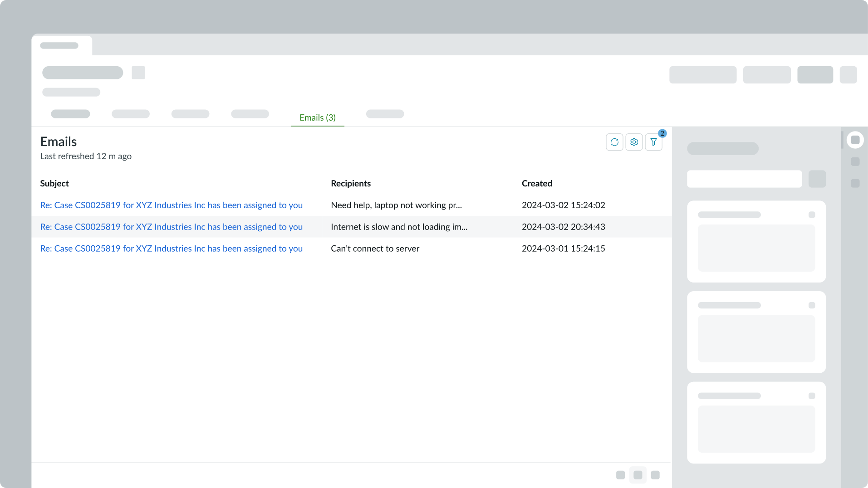Image resolution: width=868 pixels, height=488 pixels.
Task: Click the middle pagination control at the bottom
Action: [638, 475]
